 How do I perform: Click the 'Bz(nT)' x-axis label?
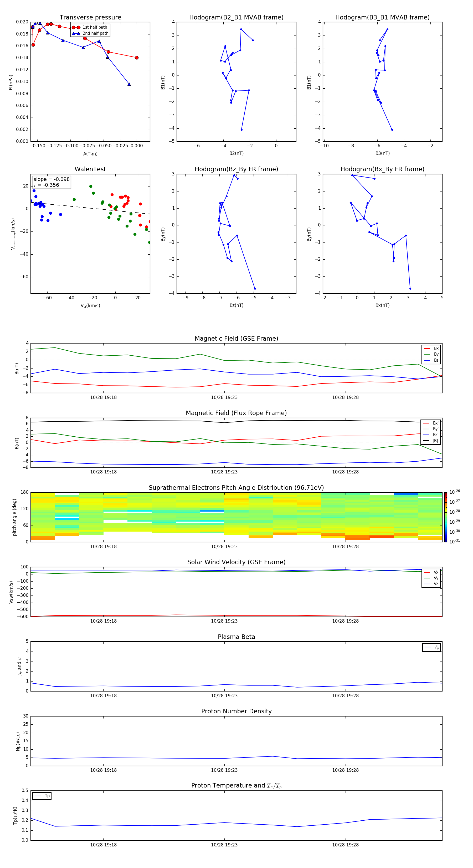coord(236,305)
